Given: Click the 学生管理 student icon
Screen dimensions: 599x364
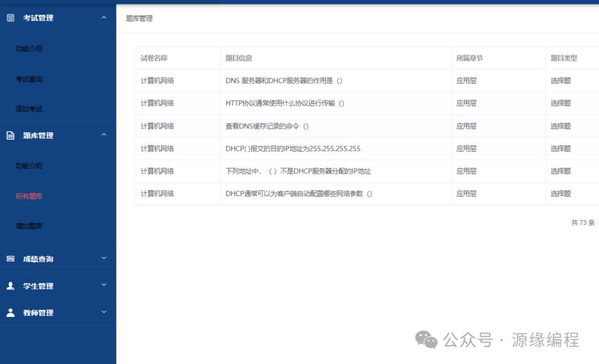Looking at the screenshot, I should pyautogui.click(x=11, y=286).
